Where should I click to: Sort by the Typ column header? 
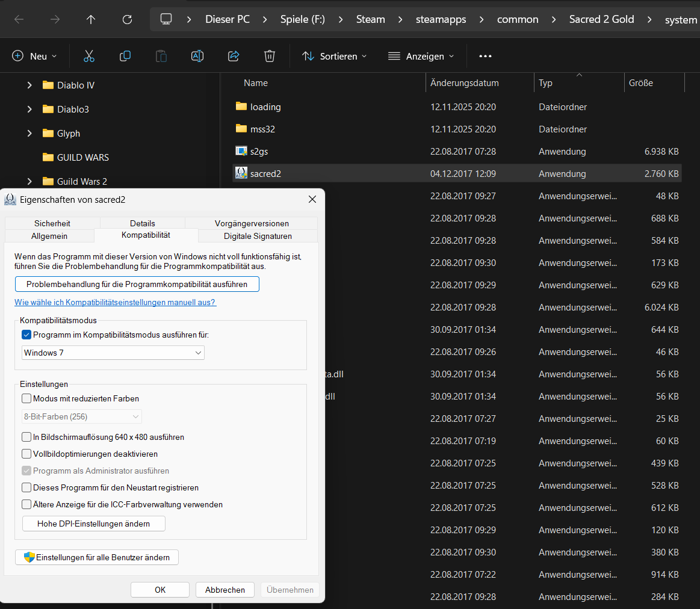click(x=545, y=82)
